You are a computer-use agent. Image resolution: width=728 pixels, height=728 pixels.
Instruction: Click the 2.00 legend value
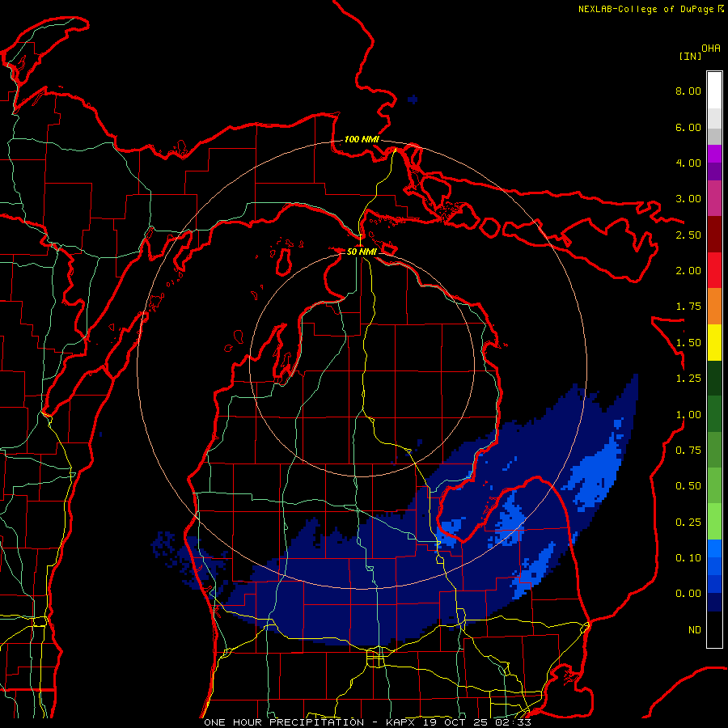688,271
